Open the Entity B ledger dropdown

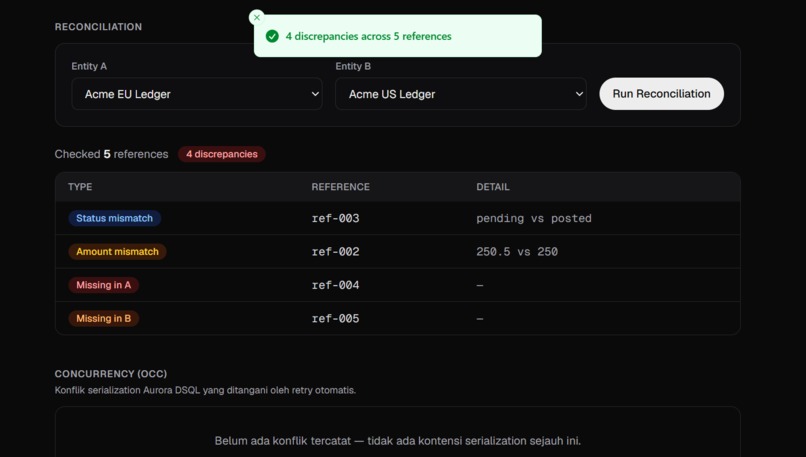[x=461, y=94]
